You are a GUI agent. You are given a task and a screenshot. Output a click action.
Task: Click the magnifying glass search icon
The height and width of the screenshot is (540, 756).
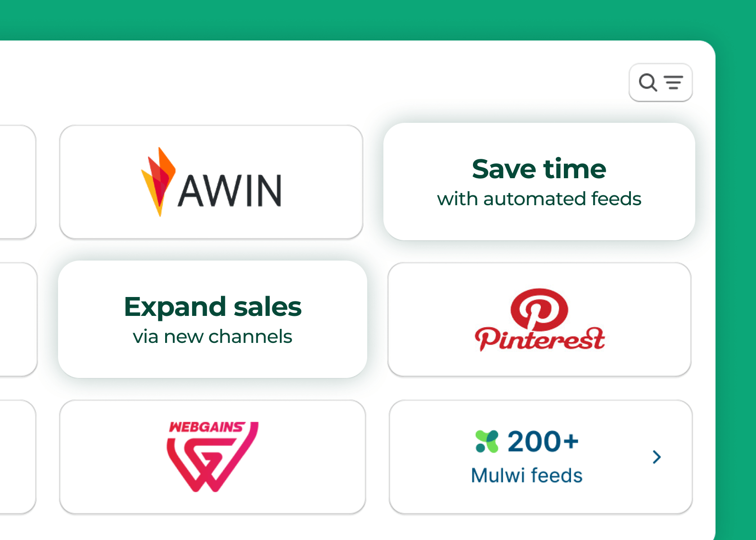click(x=648, y=82)
